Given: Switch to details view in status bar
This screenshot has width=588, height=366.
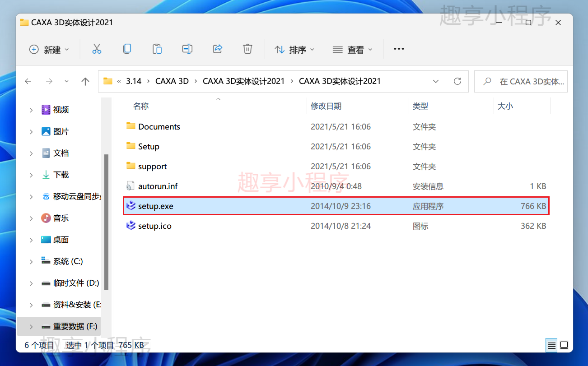Looking at the screenshot, I should pyautogui.click(x=551, y=346).
